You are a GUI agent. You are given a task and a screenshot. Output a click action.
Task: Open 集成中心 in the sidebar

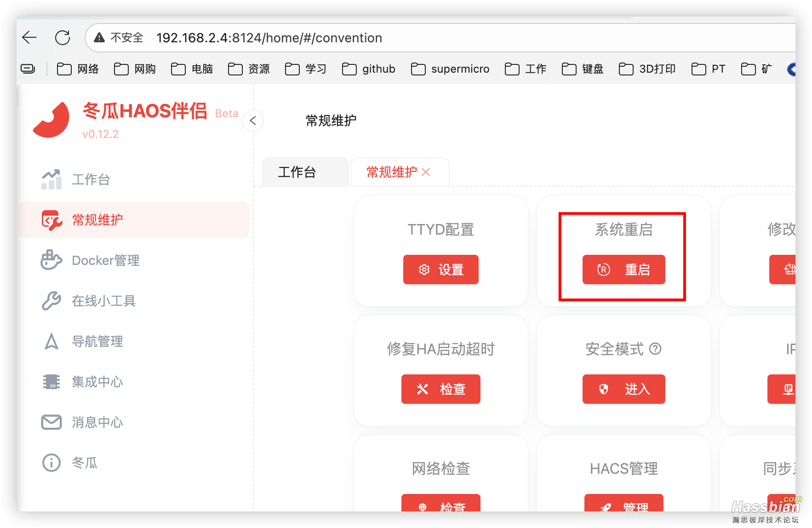133,382
